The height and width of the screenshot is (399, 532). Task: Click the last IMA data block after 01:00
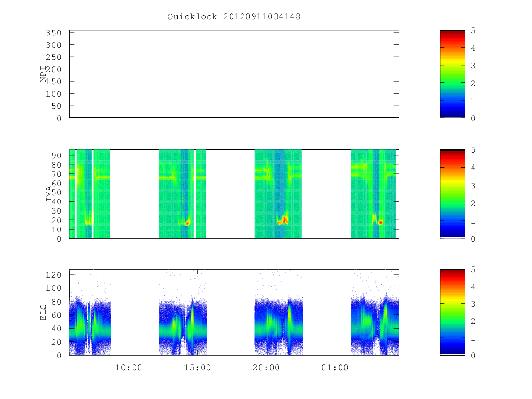[x=374, y=194]
